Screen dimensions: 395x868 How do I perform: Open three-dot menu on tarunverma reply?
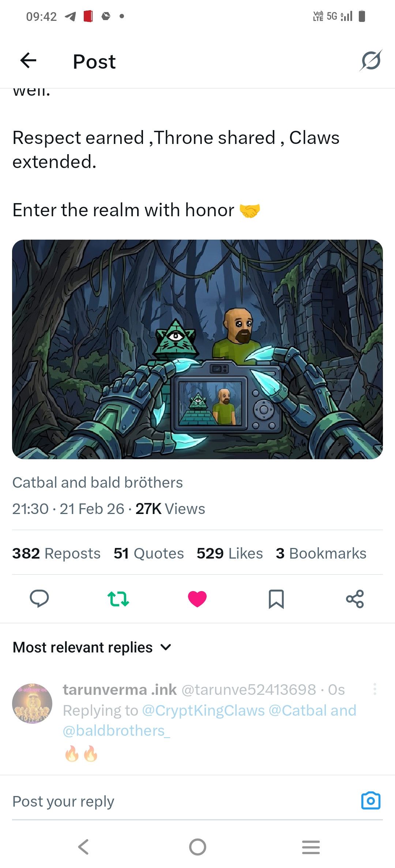click(x=375, y=689)
